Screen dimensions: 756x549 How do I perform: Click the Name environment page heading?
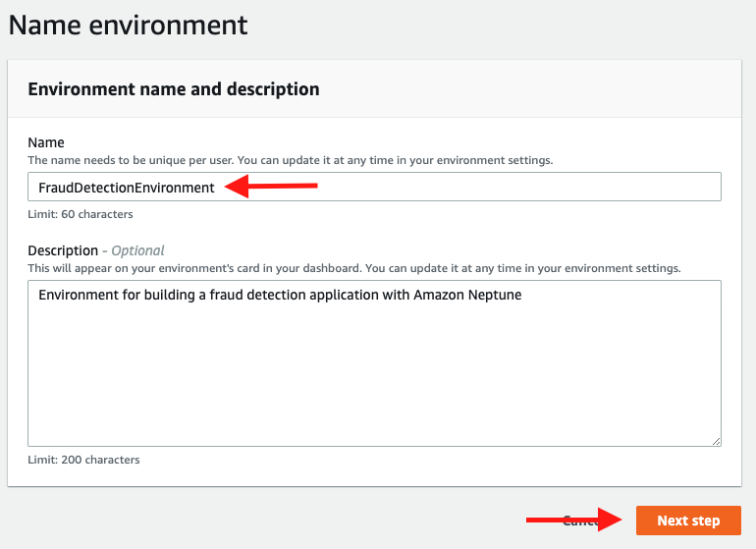[129, 25]
